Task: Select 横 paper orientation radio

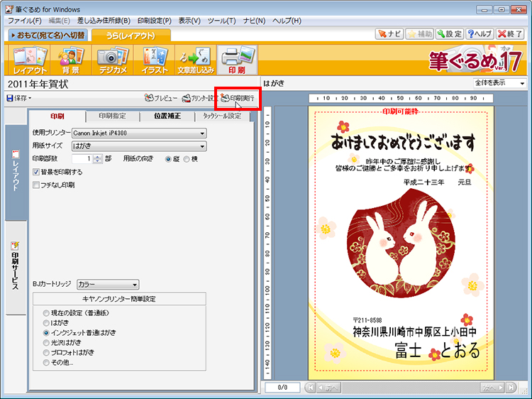Action: [187, 159]
